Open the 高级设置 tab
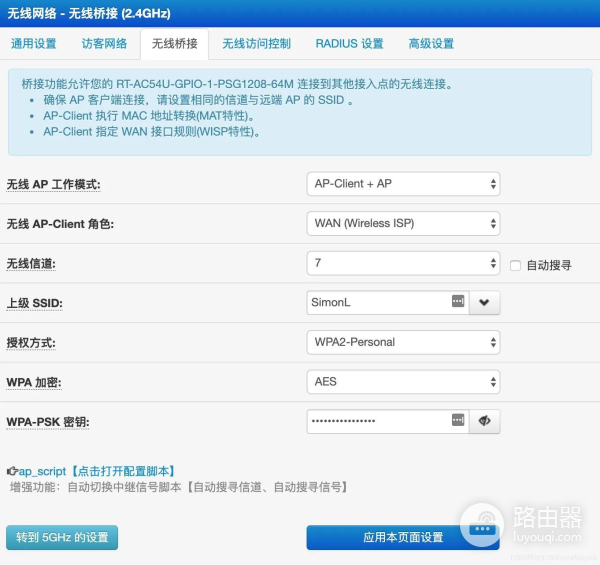Screen dimensions: 600x565 pos(431,44)
